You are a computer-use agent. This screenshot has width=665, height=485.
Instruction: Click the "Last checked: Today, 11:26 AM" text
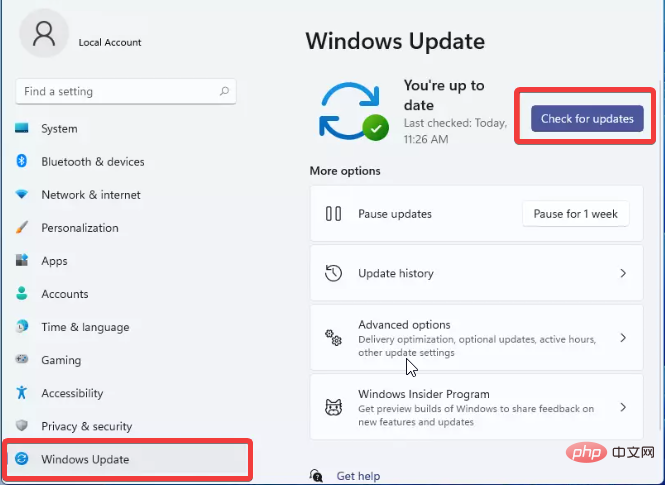(x=455, y=131)
